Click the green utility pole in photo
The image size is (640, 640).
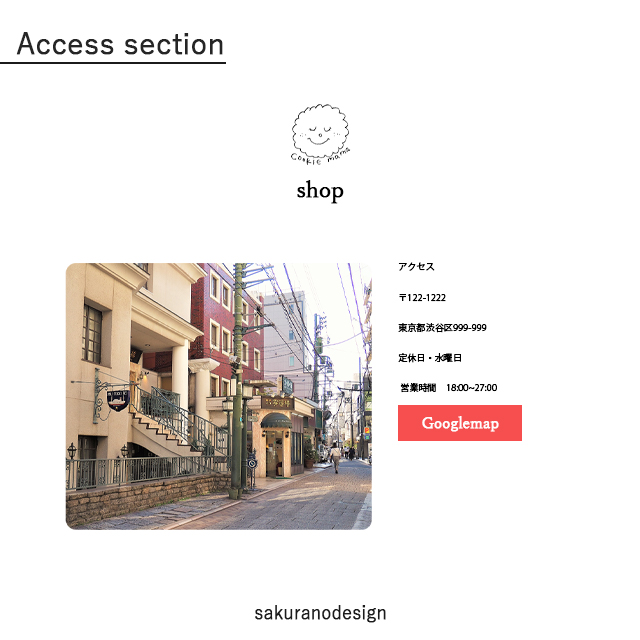point(237,380)
